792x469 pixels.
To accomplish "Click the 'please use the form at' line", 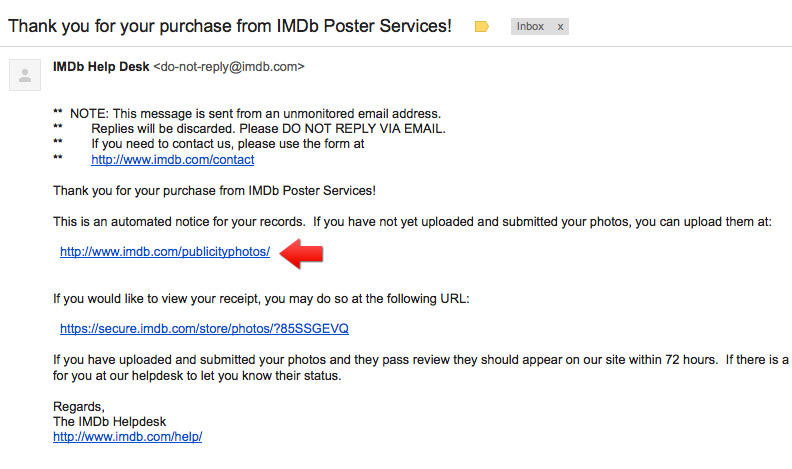I will tap(228, 144).
